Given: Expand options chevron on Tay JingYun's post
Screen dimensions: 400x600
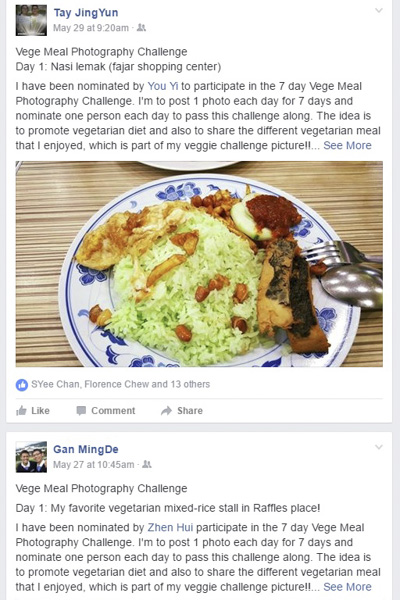Looking at the screenshot, I should pyautogui.click(x=379, y=10).
